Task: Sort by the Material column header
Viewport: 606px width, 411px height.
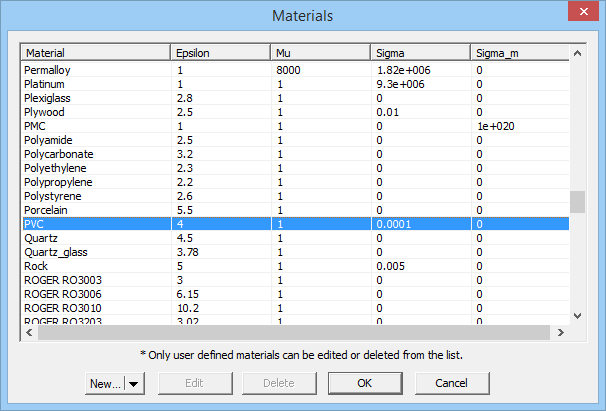Action: (95, 52)
